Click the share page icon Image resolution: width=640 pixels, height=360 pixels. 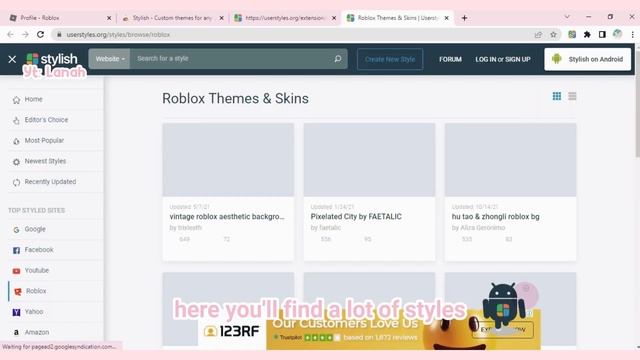click(x=538, y=35)
